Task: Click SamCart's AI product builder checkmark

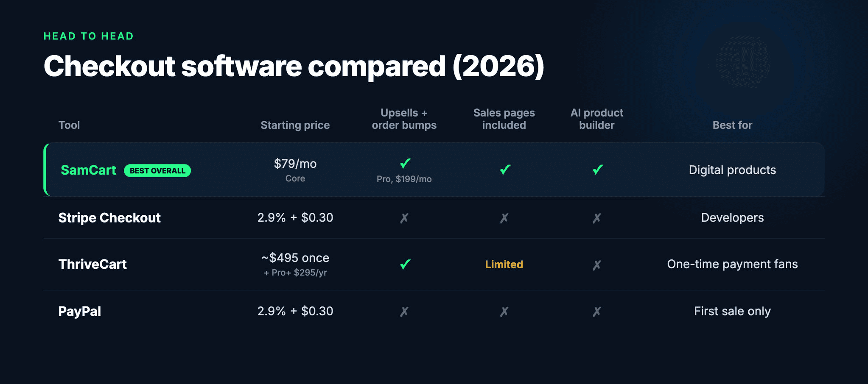Action: (x=598, y=170)
